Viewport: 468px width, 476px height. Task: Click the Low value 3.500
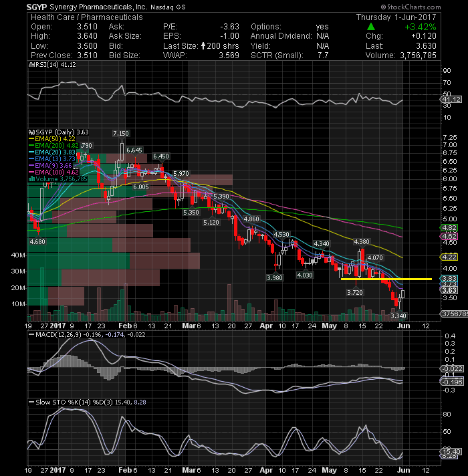(87, 46)
